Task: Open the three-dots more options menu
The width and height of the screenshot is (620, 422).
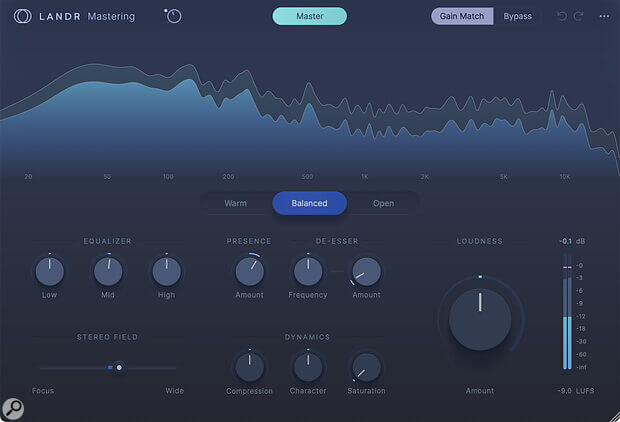Action: click(x=604, y=16)
